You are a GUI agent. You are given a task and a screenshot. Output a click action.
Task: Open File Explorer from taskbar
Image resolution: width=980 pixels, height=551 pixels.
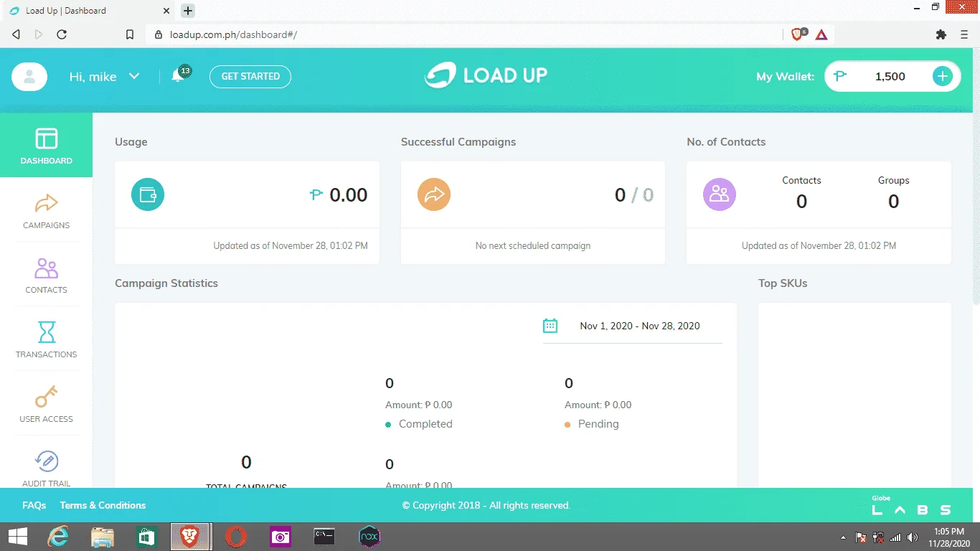[103, 537]
